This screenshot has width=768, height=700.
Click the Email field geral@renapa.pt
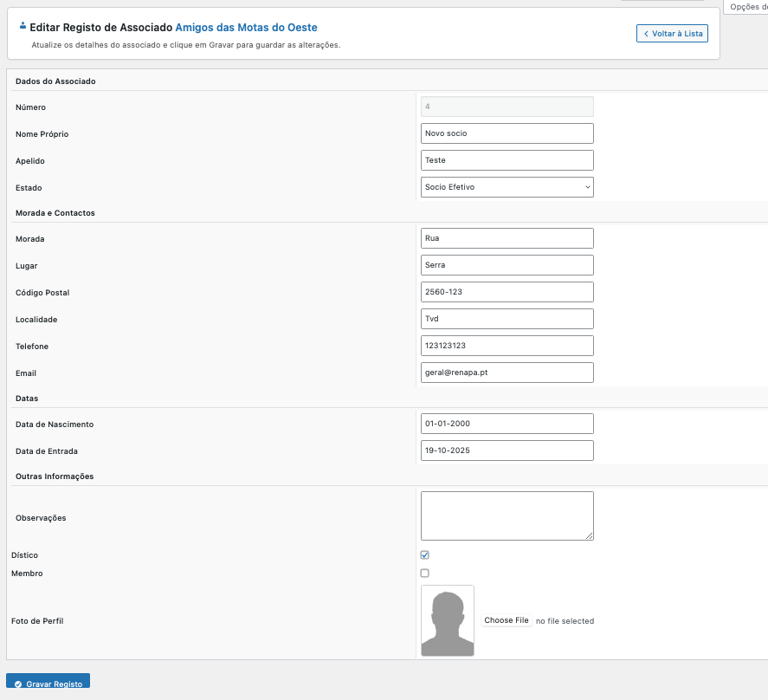pyautogui.click(x=507, y=373)
